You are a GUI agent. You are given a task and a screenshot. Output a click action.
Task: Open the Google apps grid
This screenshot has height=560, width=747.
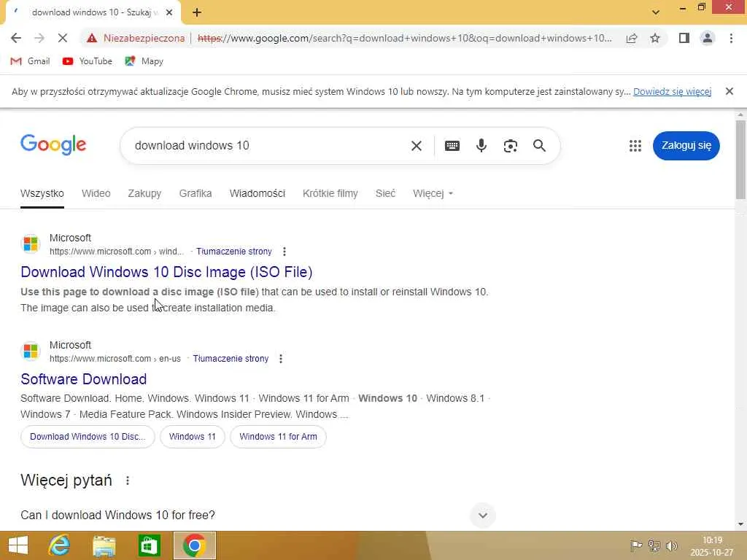point(635,146)
